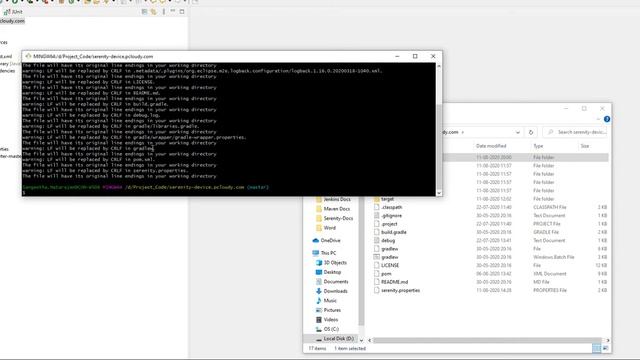Click the Documents icon in navigation pane
Viewport: 640px width, 360px height.
click(x=319, y=282)
